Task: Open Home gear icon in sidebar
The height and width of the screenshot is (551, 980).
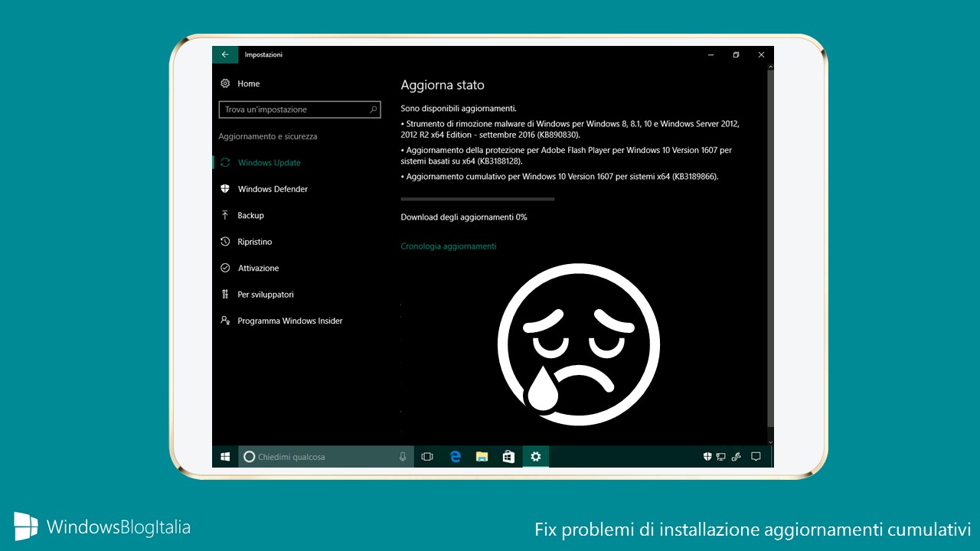Action: pos(225,83)
